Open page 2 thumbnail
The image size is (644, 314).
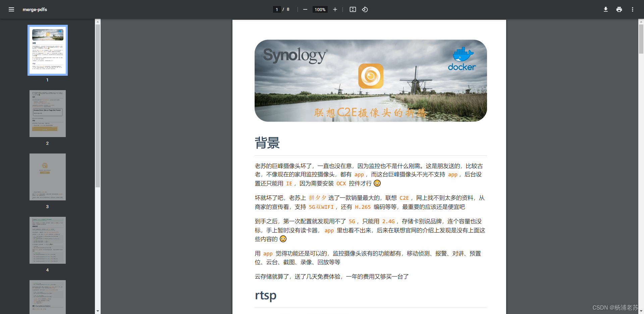tap(48, 114)
